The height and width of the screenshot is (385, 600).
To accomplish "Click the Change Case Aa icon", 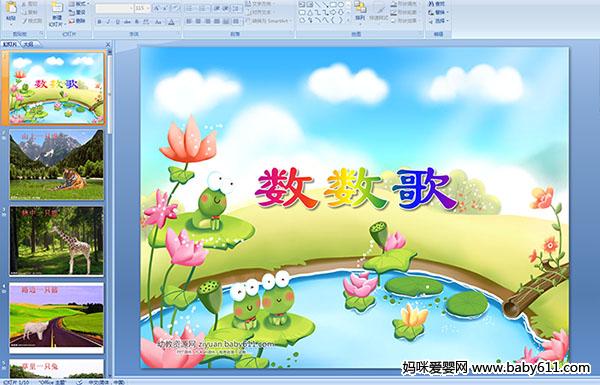I will 158,22.
